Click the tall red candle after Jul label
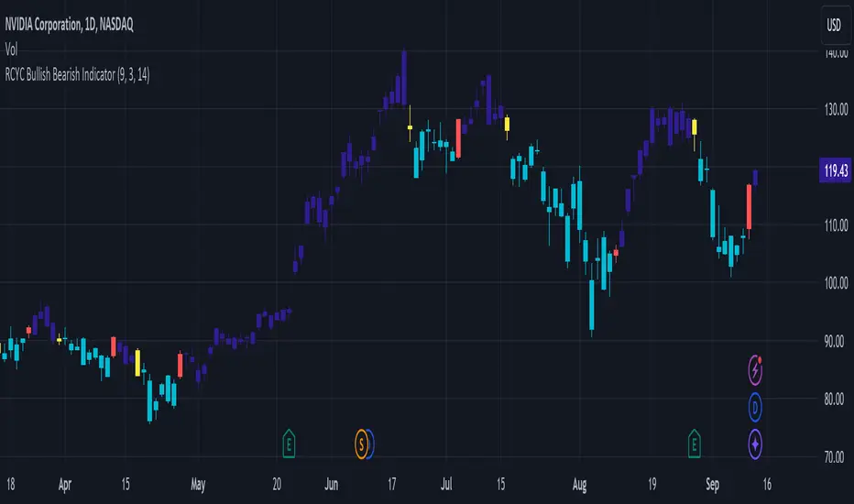 [458, 139]
